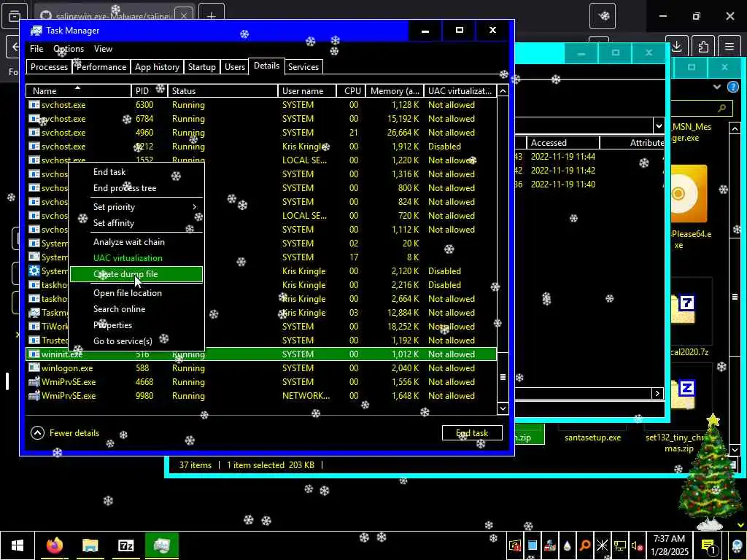Click the cyan window's horizontal scroll-right arrow
Viewport: 747px width, 560px height.
[x=657, y=393]
